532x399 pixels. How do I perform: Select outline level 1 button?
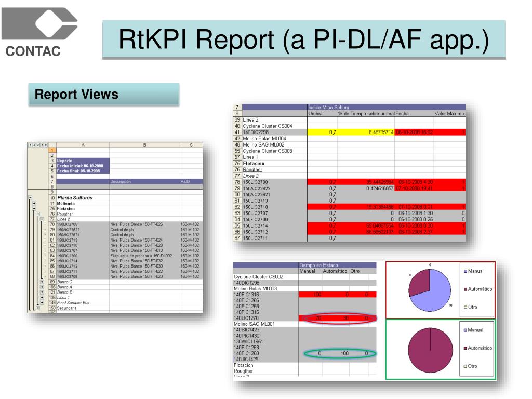point(30,145)
